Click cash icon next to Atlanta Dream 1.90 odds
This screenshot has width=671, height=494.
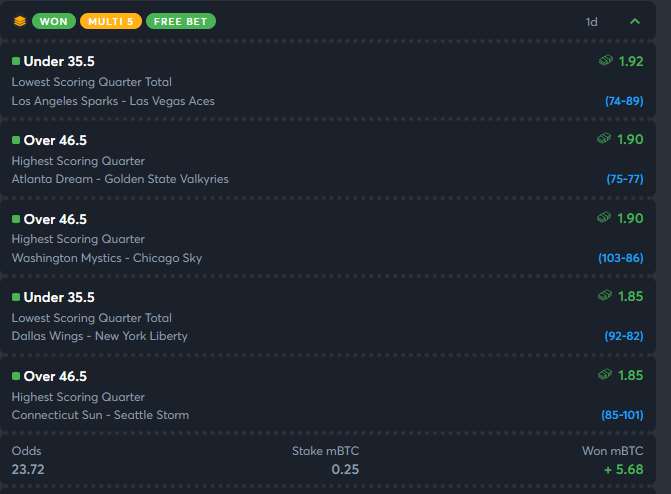click(604, 138)
